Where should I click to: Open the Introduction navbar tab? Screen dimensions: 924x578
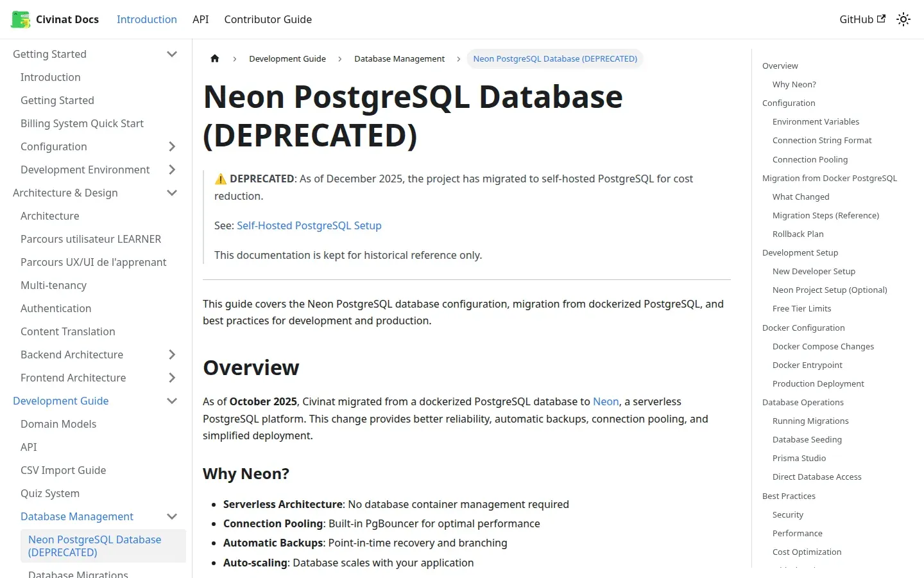click(x=147, y=19)
